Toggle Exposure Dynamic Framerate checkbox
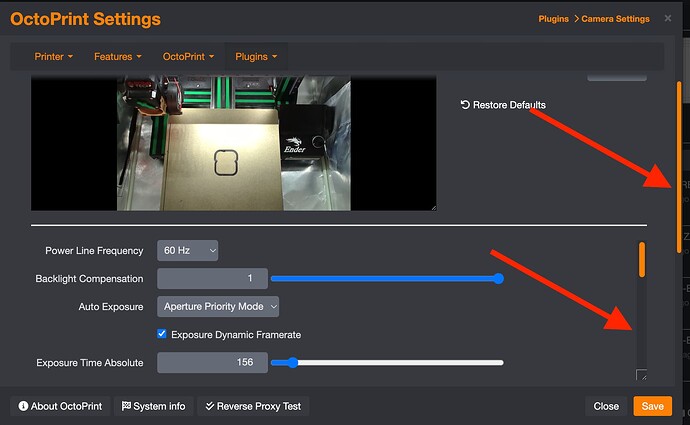 pyautogui.click(x=162, y=334)
